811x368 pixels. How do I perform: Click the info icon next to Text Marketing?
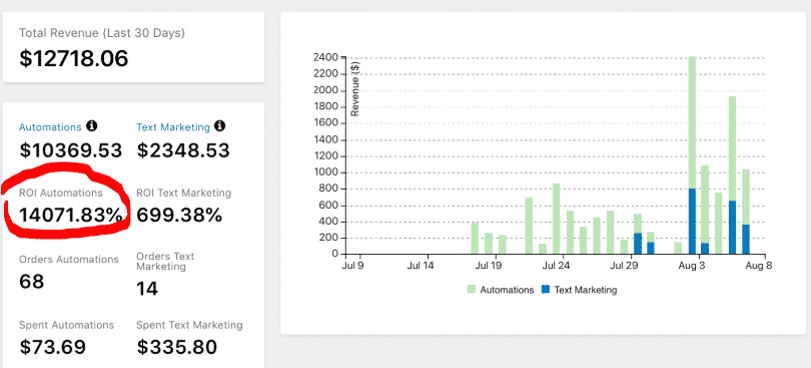pyautogui.click(x=220, y=126)
